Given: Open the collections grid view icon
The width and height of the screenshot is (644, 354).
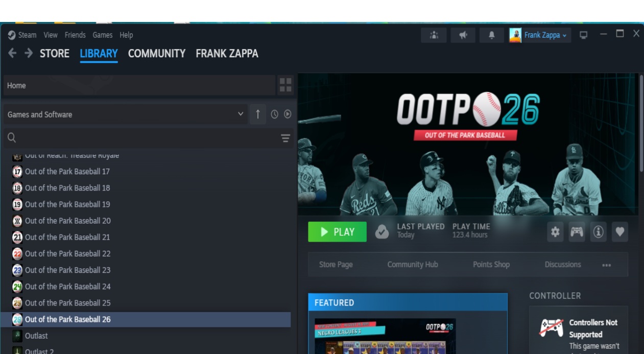Looking at the screenshot, I should (286, 85).
